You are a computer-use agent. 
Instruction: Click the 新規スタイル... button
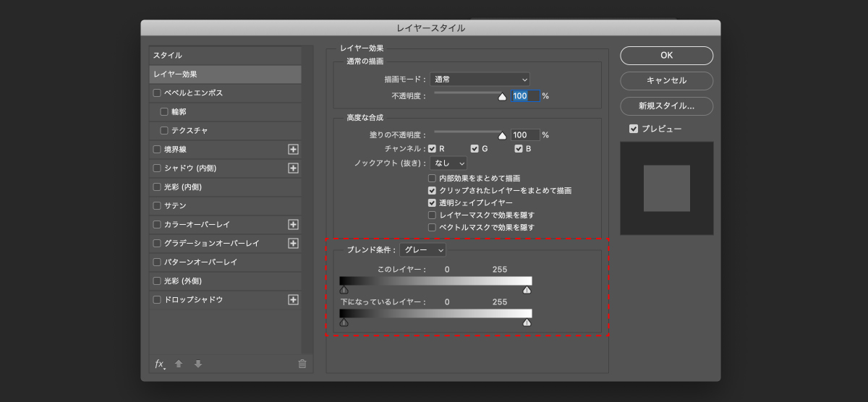tap(666, 106)
